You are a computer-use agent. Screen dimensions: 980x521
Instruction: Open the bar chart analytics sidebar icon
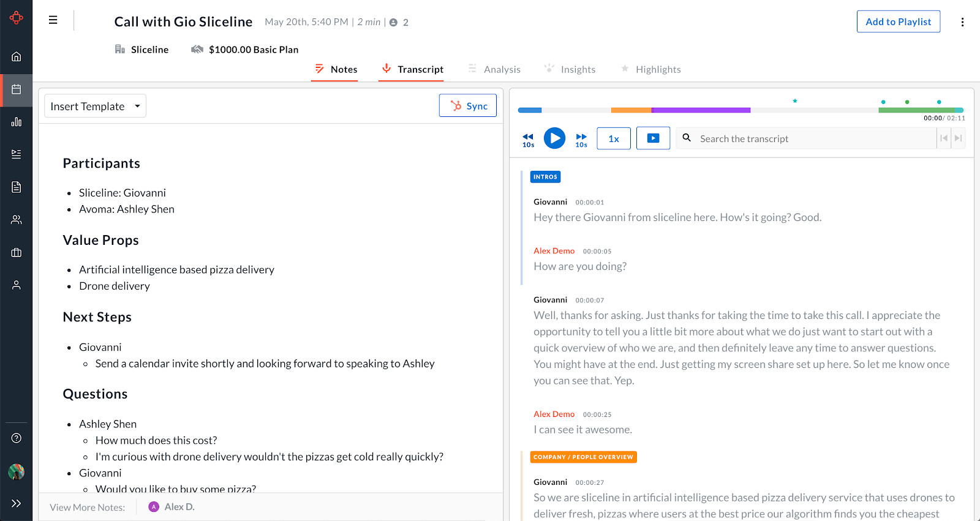click(17, 122)
